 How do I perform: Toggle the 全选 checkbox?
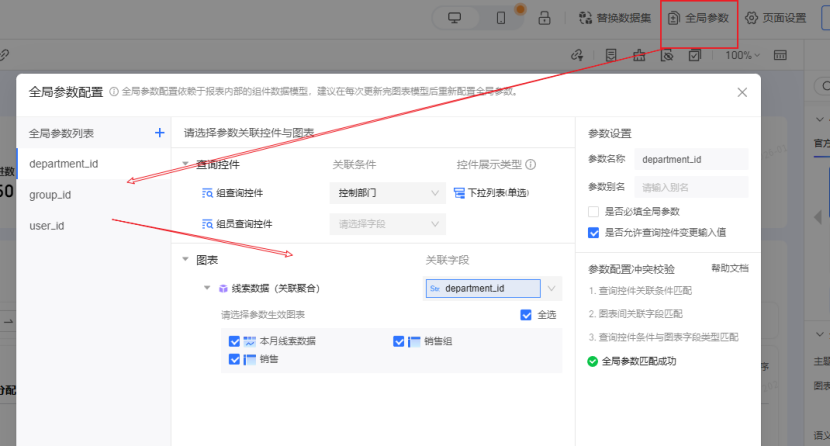[526, 315]
